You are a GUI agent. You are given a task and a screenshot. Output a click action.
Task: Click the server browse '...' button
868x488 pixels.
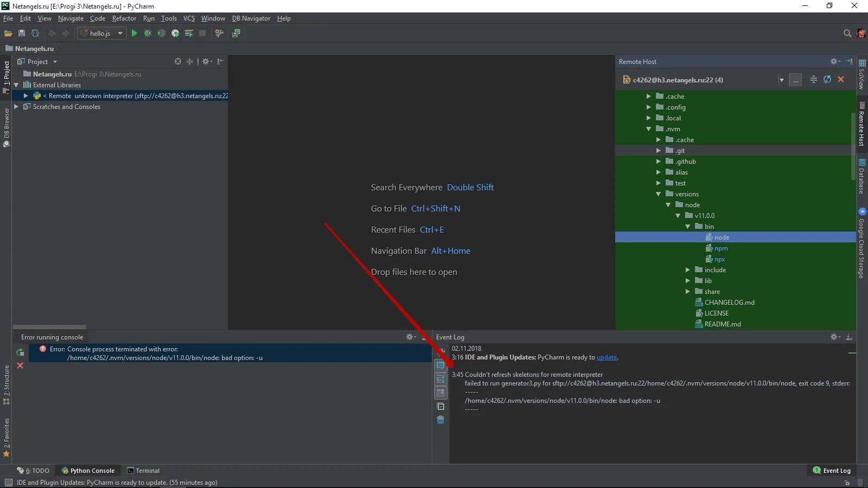click(795, 80)
